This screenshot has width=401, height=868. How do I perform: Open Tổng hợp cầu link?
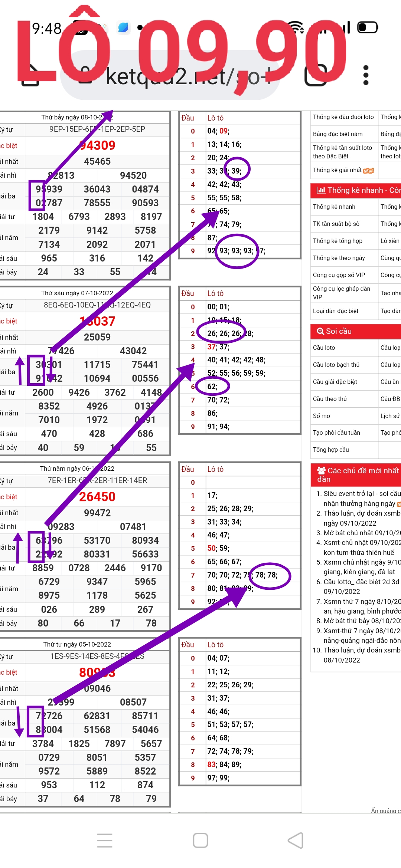pyautogui.click(x=331, y=450)
